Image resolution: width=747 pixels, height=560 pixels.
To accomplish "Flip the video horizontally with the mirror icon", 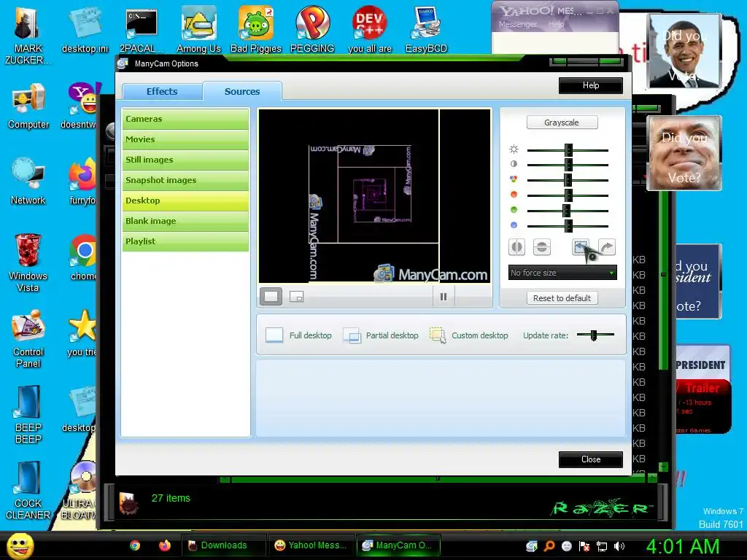I will [x=517, y=247].
